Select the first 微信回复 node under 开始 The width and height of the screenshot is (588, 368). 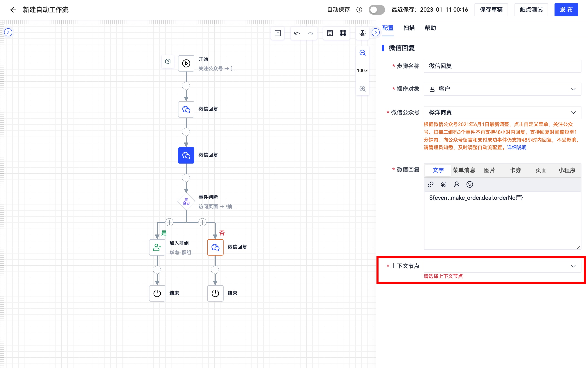tap(186, 109)
